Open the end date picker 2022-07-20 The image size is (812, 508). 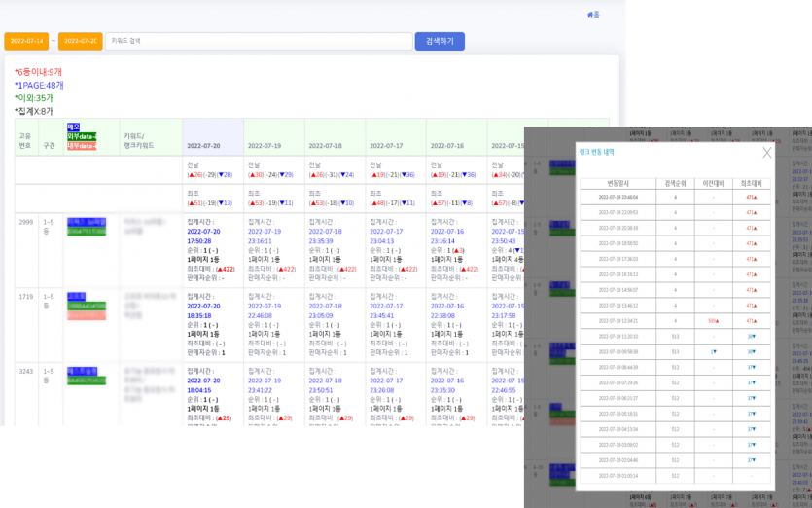coord(80,41)
